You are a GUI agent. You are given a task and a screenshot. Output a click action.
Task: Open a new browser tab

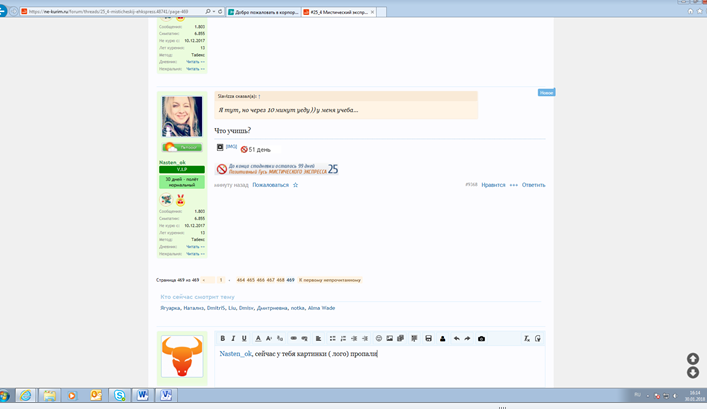pos(381,12)
